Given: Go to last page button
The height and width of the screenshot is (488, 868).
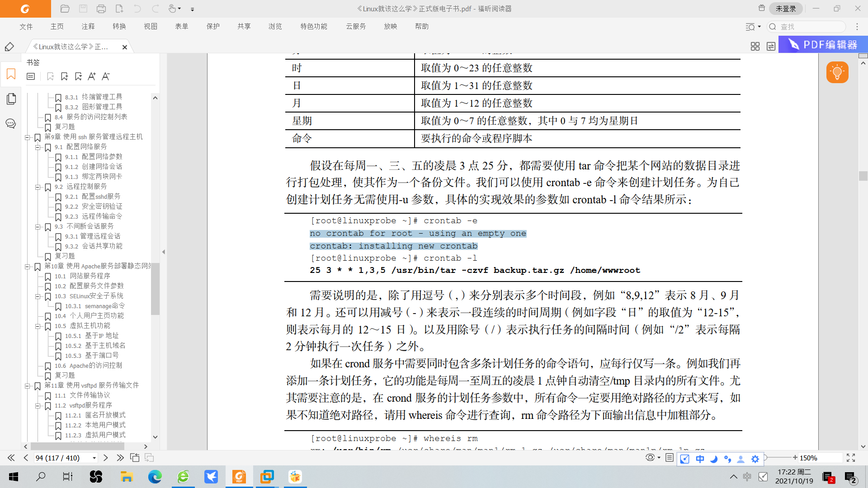Looking at the screenshot, I should 120,458.
